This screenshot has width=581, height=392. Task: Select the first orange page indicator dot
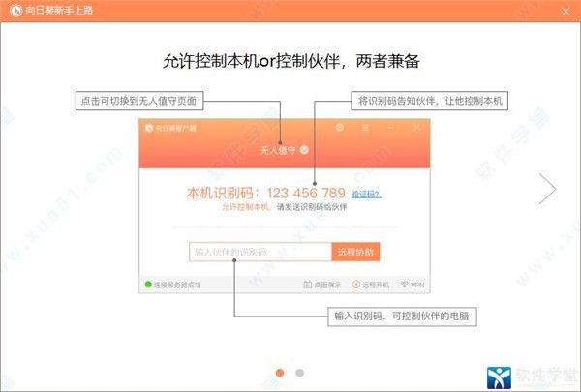280,372
